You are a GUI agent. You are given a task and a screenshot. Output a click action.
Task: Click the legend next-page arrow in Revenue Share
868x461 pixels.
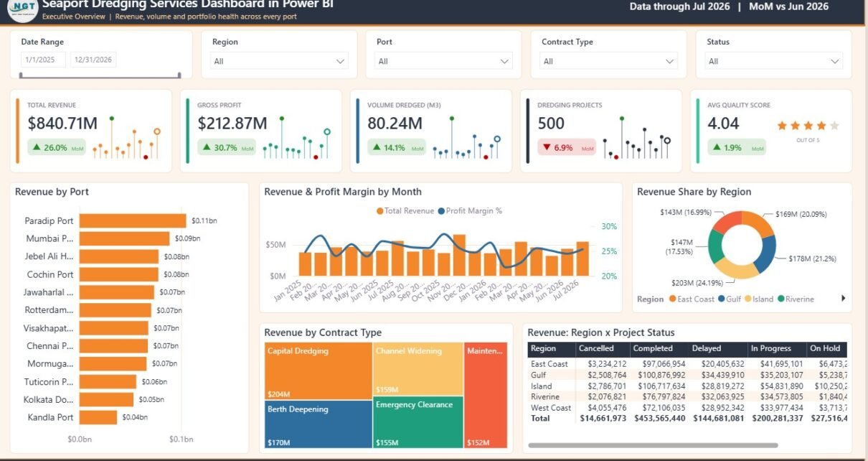coord(843,298)
